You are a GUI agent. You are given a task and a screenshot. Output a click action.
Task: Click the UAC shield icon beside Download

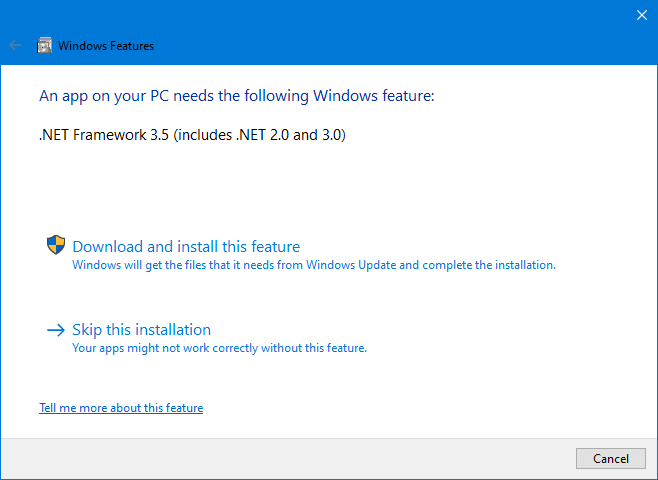pos(56,245)
